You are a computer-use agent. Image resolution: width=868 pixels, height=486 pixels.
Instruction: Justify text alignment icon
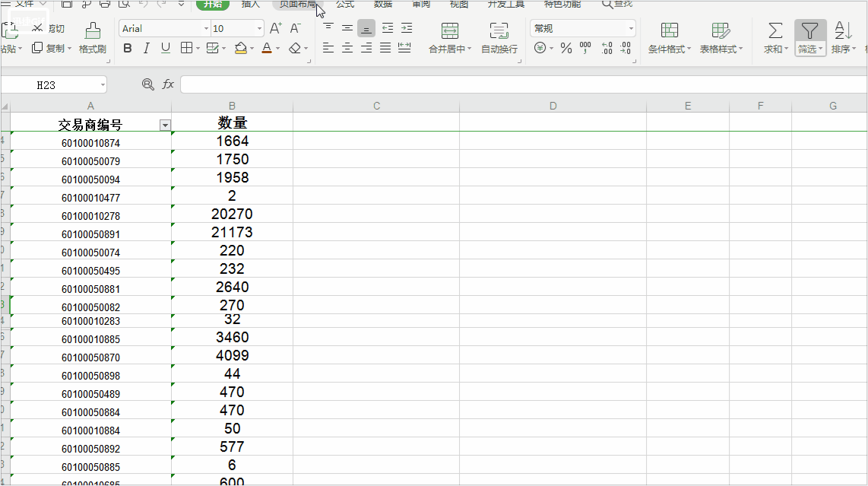385,48
